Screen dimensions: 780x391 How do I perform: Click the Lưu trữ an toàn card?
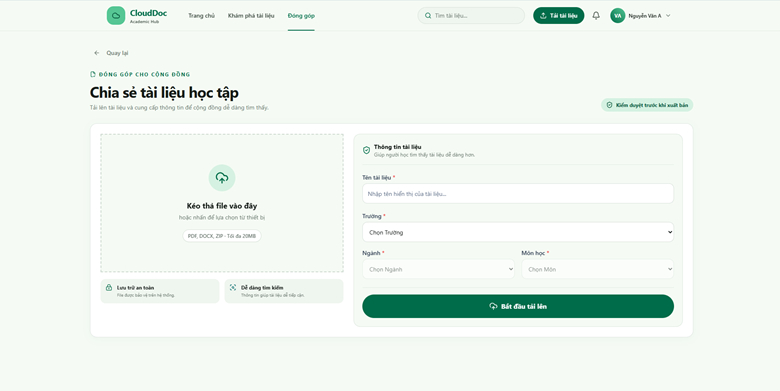[x=160, y=291]
